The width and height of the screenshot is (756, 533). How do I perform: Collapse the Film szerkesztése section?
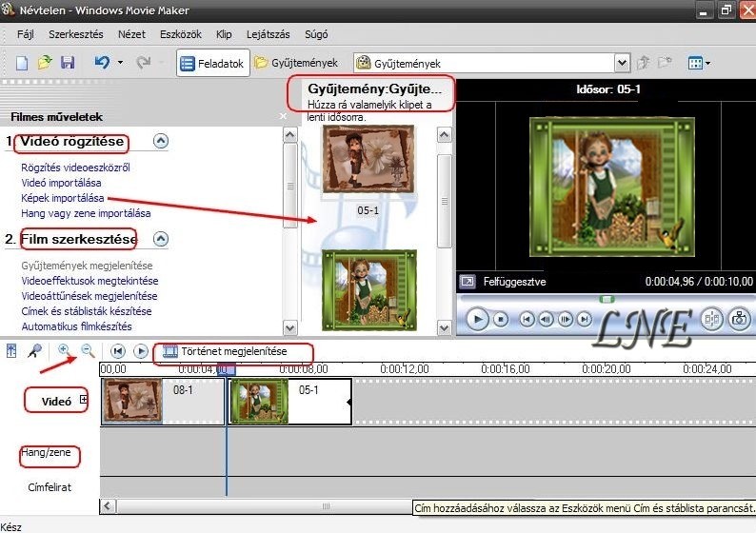point(161,239)
